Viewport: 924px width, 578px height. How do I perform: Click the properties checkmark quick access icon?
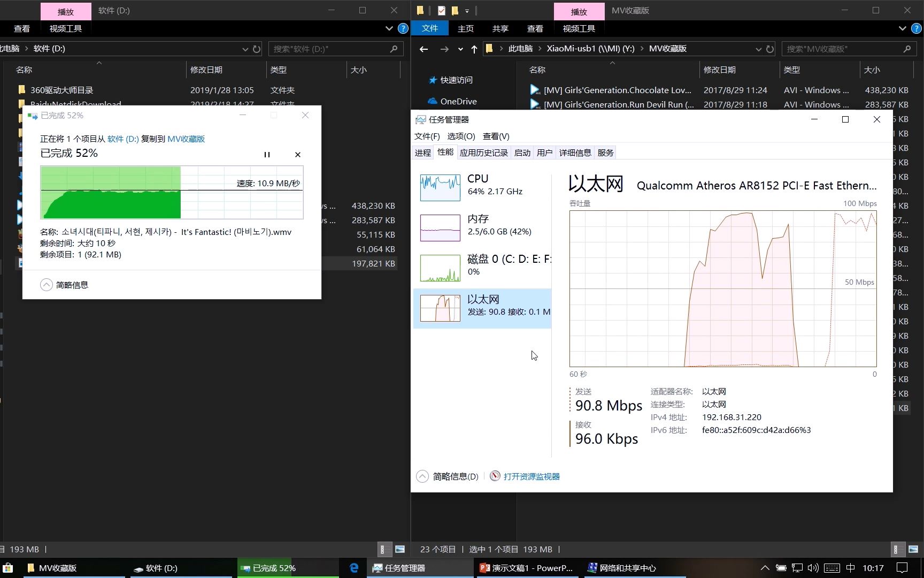click(x=441, y=11)
